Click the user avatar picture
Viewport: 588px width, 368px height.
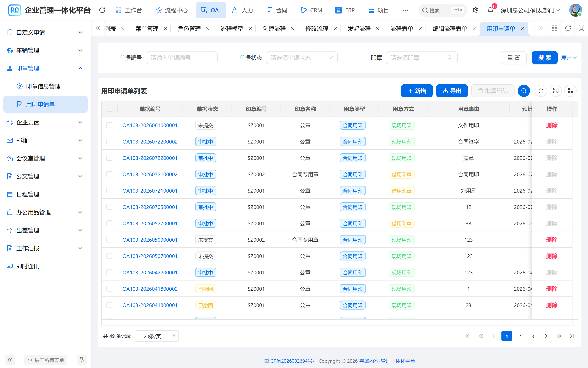tap(575, 10)
